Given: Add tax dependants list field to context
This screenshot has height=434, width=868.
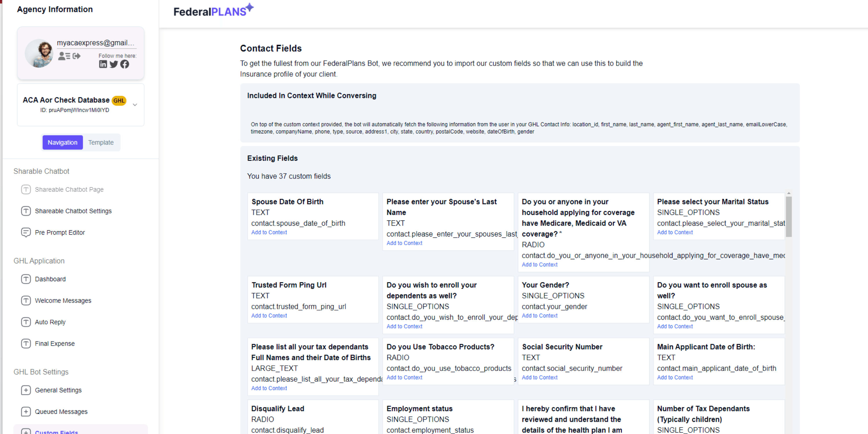Looking at the screenshot, I should 269,388.
